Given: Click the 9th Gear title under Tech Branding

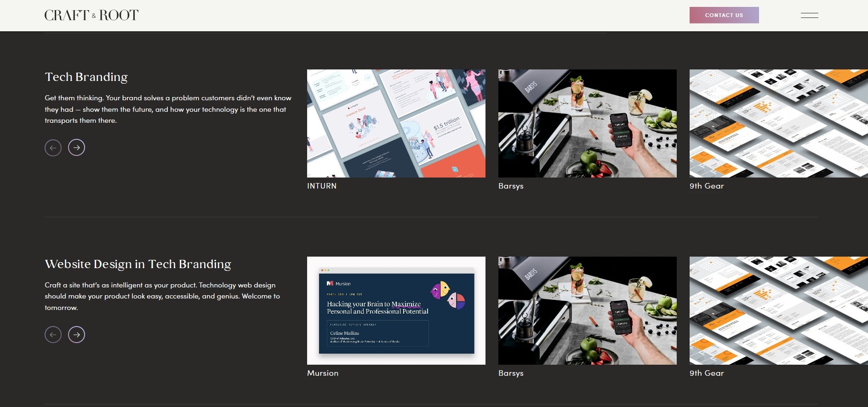Looking at the screenshot, I should click(707, 186).
